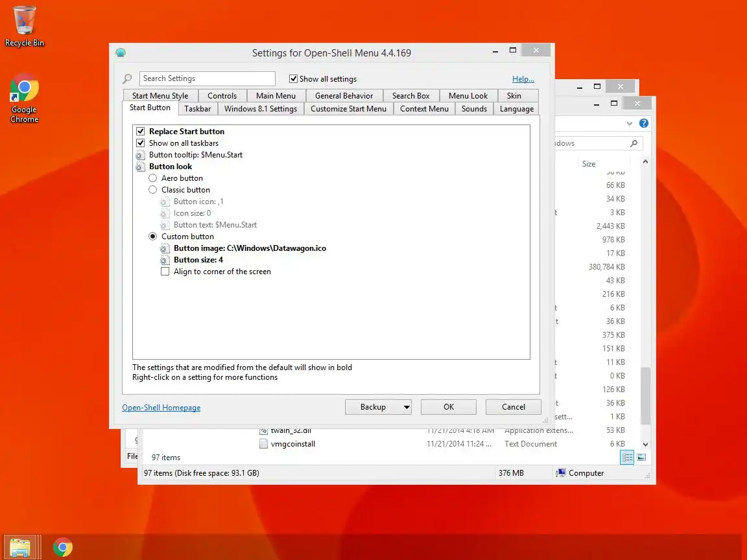Uncheck Show on all taskbars
Screen dimensions: 747x560
(141, 143)
